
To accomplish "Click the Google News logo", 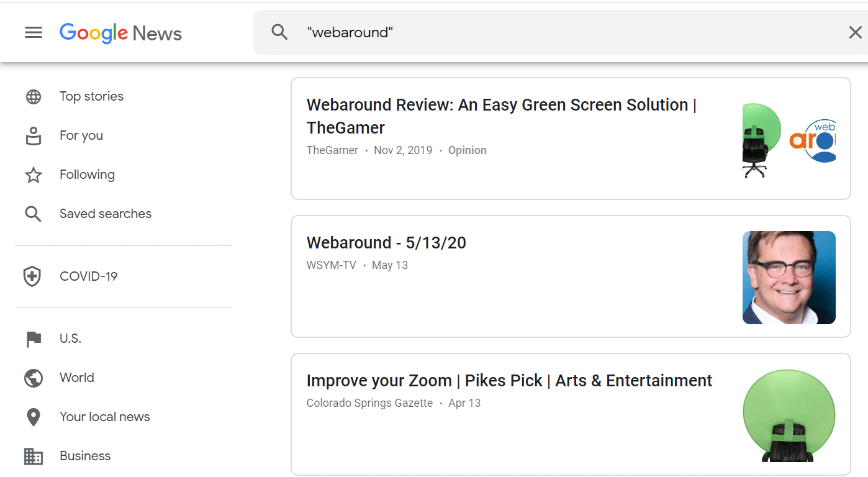I will coord(120,33).
